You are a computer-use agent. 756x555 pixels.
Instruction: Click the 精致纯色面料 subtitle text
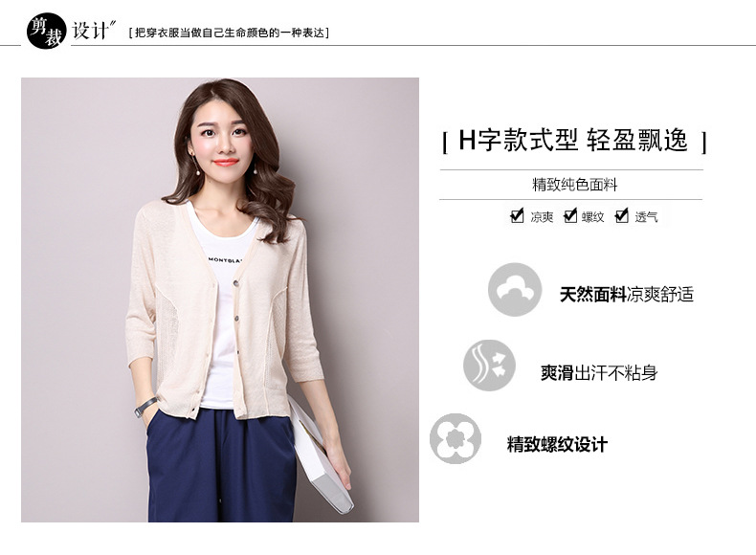575,184
